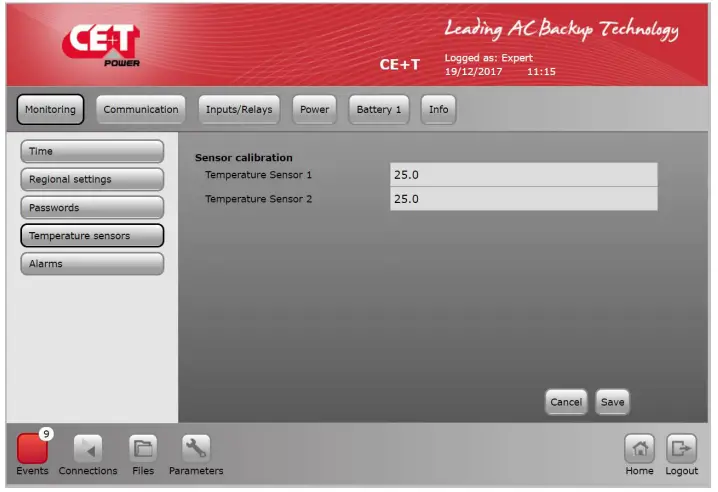Click the Leading AC Backup Technology slogan
Screen dimensions: 718x492
pyautogui.click(x=561, y=29)
